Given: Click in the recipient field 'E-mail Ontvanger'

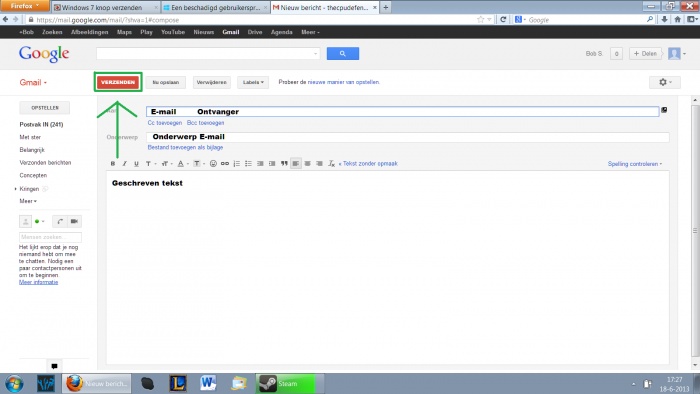Looking at the screenshot, I should click(x=403, y=112).
